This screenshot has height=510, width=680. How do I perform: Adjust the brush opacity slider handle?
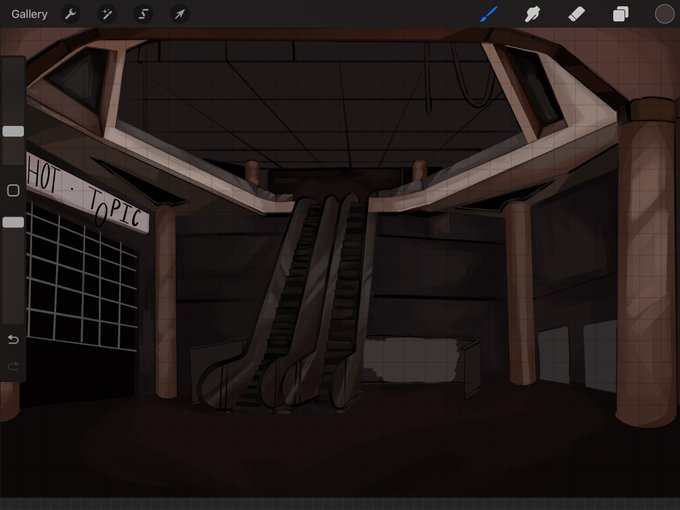click(x=13, y=222)
